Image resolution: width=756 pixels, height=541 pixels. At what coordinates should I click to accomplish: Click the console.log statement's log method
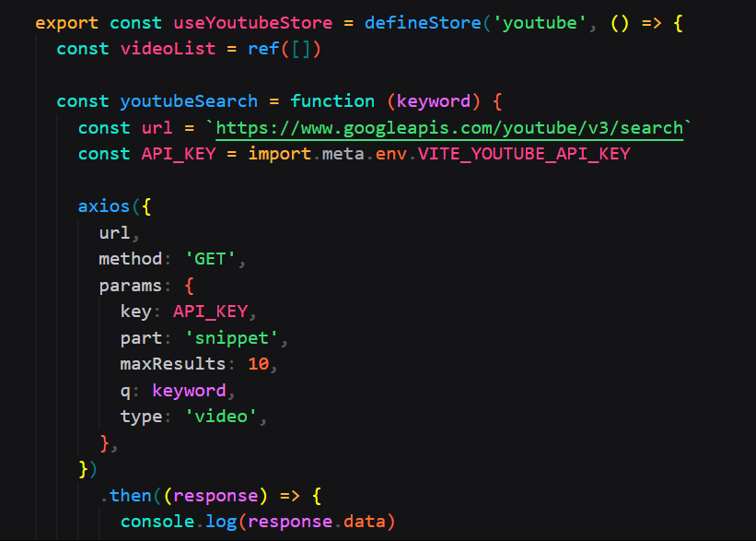(x=221, y=523)
